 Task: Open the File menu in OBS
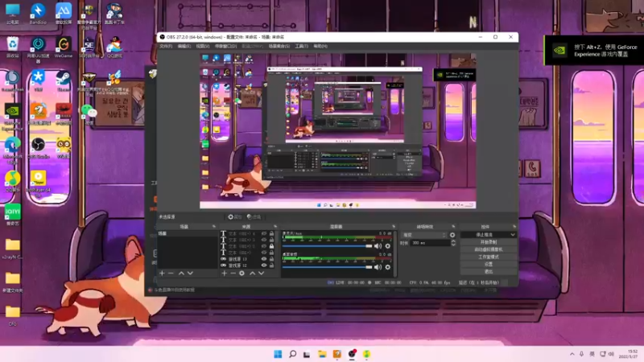pos(166,47)
